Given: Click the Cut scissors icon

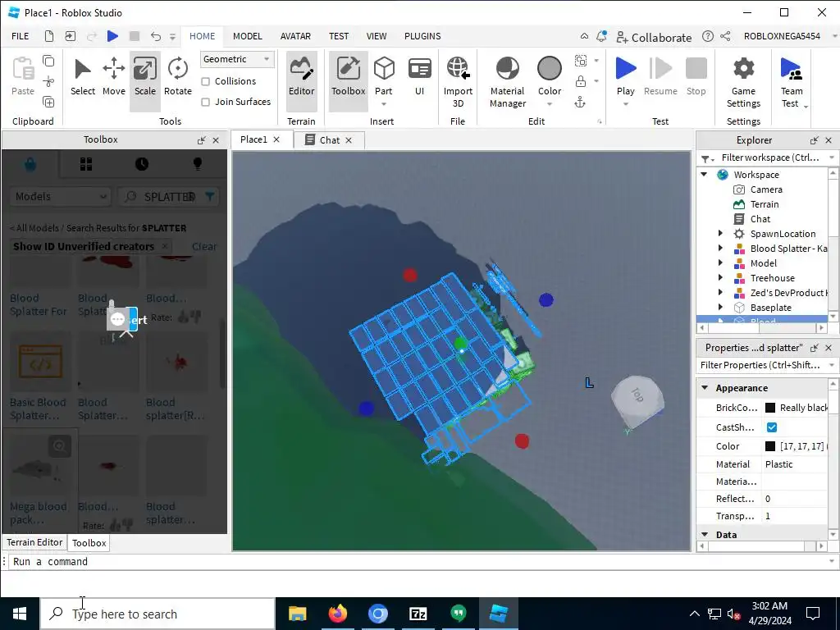Looking at the screenshot, I should (x=48, y=81).
